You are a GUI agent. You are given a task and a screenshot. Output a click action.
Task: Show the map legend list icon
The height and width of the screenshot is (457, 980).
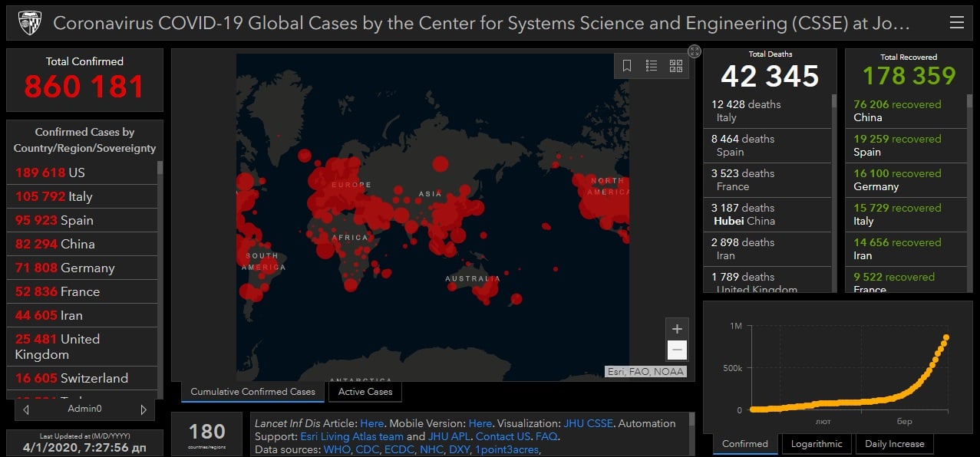(652, 66)
